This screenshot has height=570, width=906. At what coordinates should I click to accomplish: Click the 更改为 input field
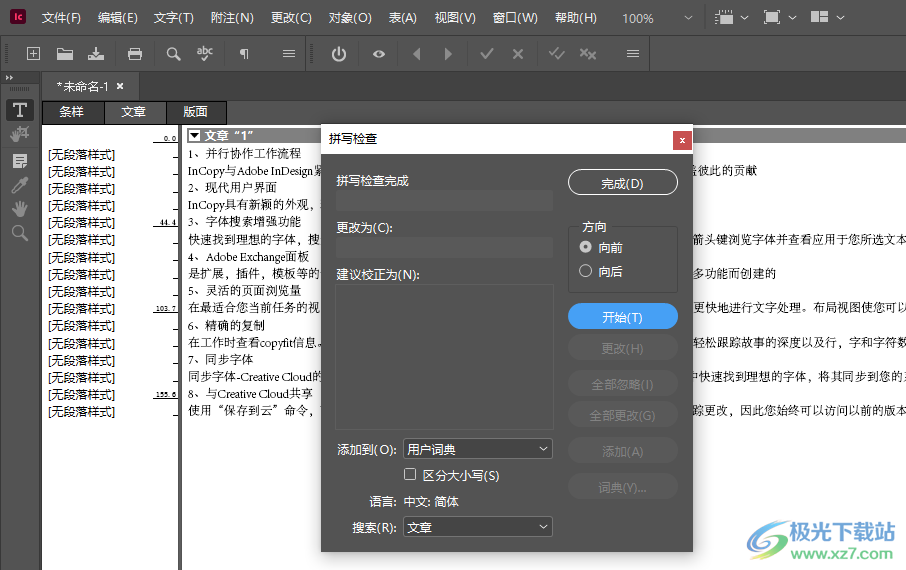coord(444,247)
